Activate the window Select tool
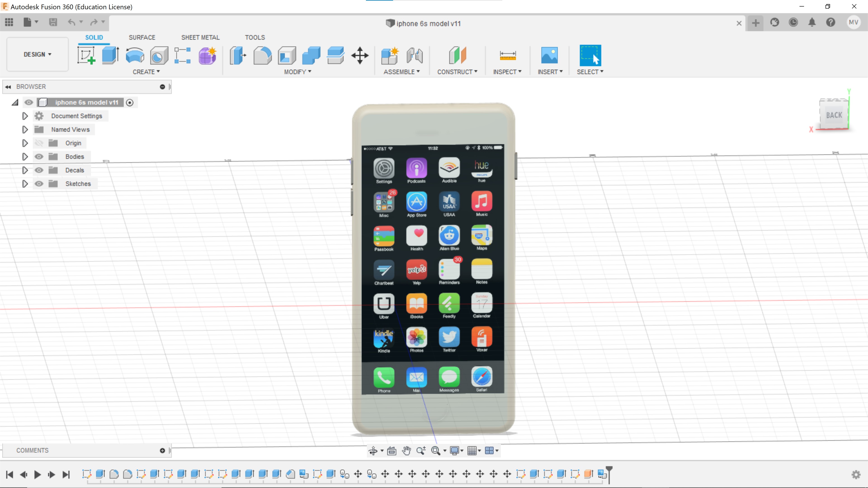The height and width of the screenshot is (488, 868). [590, 55]
